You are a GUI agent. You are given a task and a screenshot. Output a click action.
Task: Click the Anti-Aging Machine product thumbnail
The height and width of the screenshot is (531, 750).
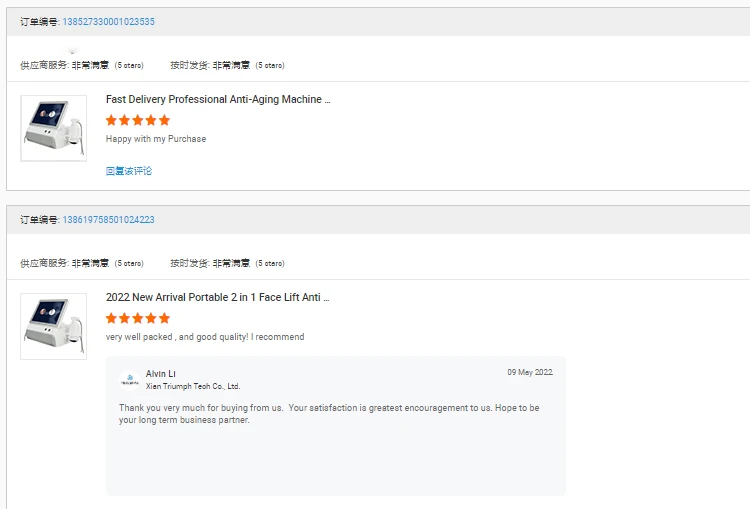pyautogui.click(x=53, y=128)
